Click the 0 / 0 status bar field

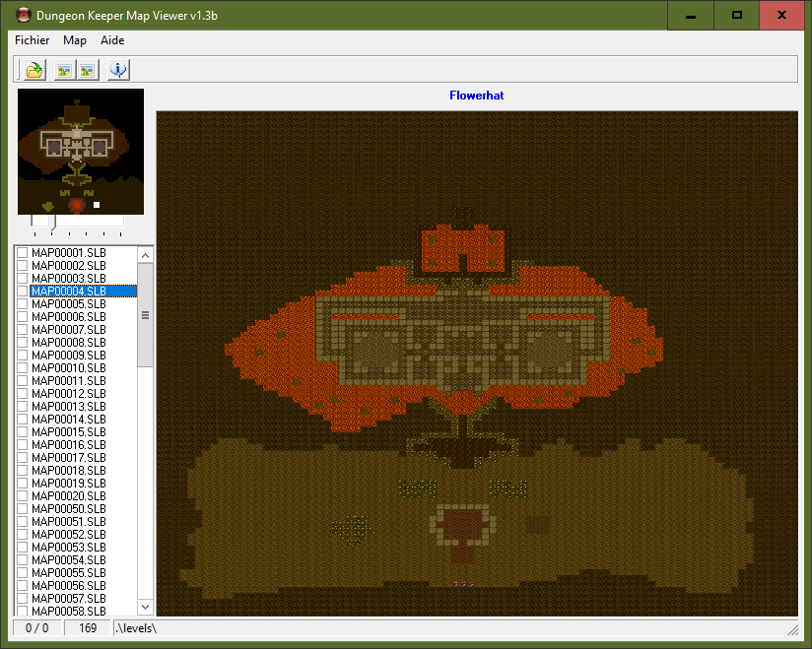36,627
